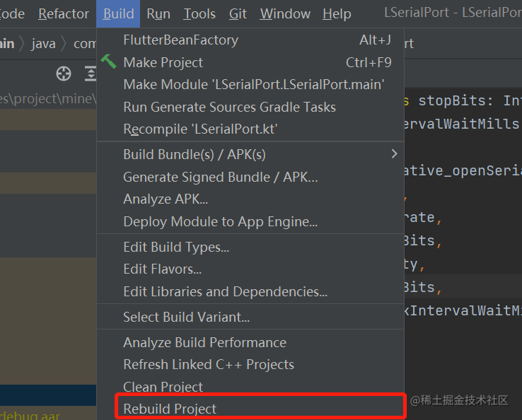The height and width of the screenshot is (420, 522).
Task: Choose Analyze Build Performance
Action: pyautogui.click(x=250, y=342)
